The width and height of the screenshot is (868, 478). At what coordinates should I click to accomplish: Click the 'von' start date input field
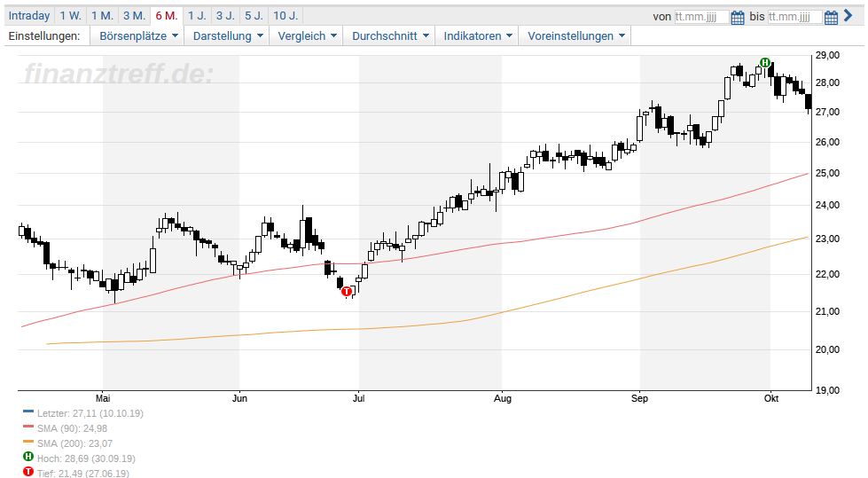tap(701, 17)
